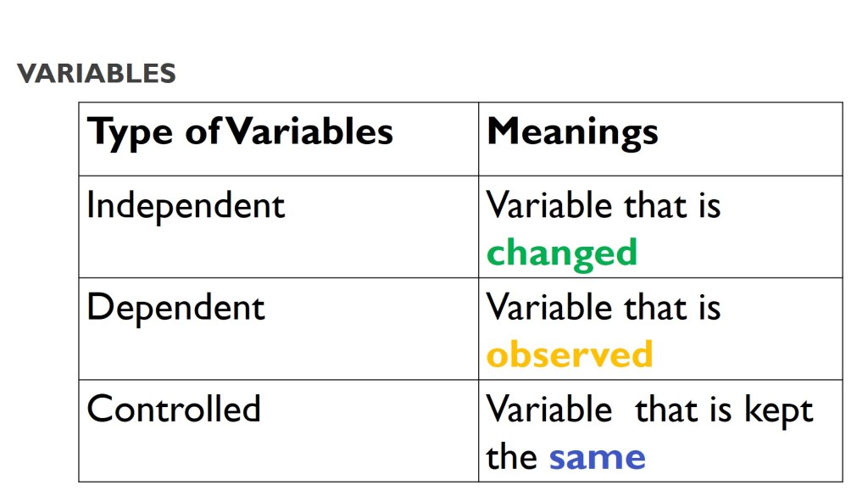Click "Variables" in the table header cell
This screenshot has height=502, width=868.
[x=310, y=132]
